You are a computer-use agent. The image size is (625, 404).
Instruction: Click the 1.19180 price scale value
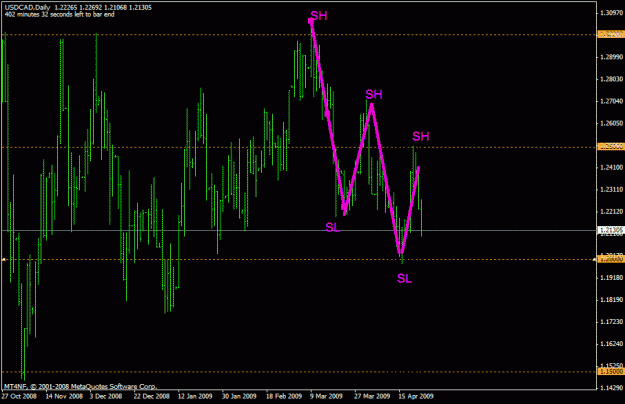pyautogui.click(x=611, y=278)
